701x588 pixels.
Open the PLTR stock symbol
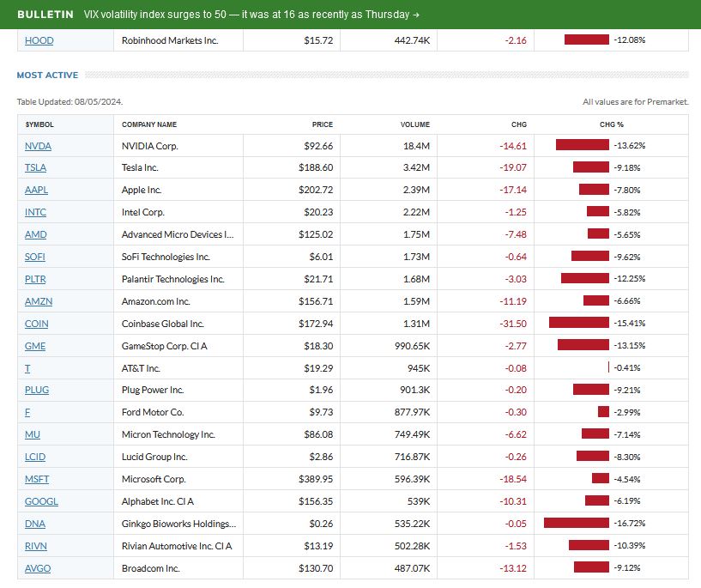pos(37,279)
